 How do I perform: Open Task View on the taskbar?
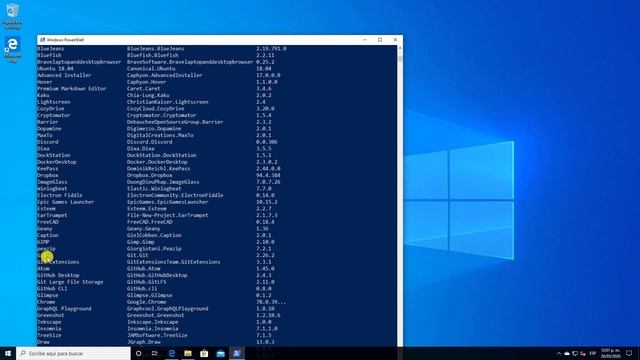point(155,353)
